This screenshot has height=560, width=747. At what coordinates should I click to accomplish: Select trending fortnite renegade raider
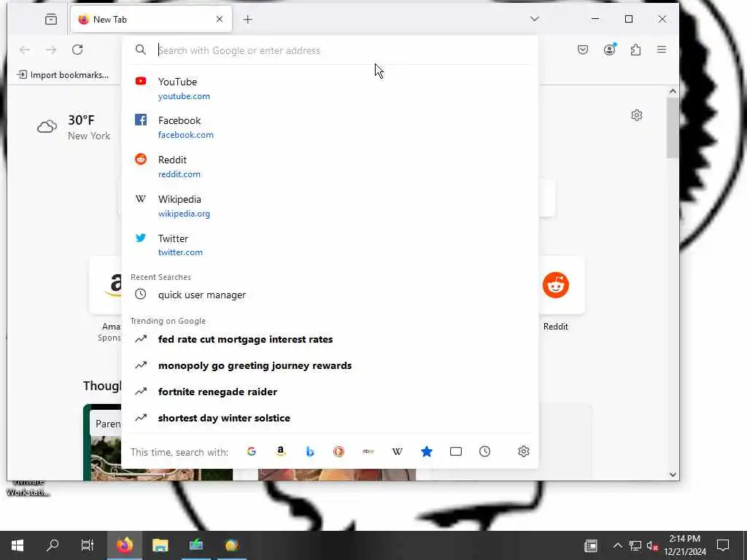tap(330, 392)
